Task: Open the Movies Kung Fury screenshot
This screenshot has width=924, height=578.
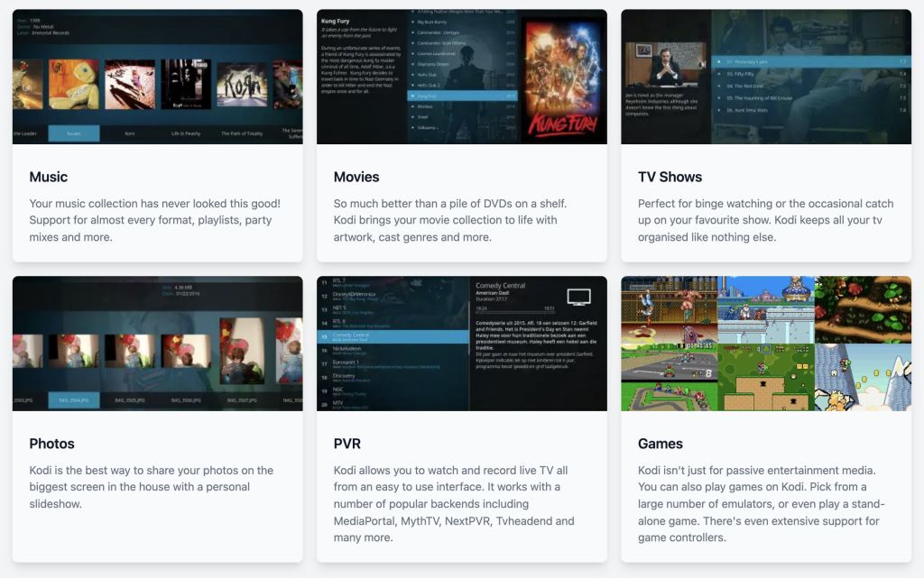Action: 461,77
